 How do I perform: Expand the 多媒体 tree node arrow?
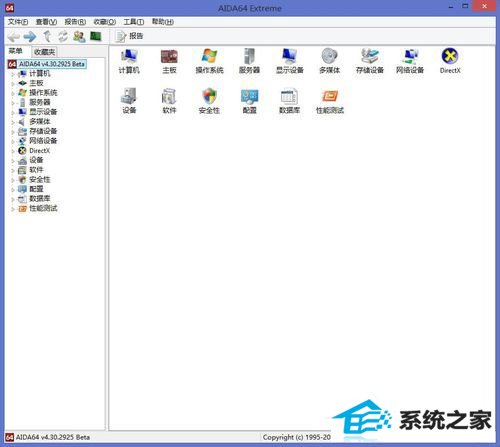click(x=13, y=122)
